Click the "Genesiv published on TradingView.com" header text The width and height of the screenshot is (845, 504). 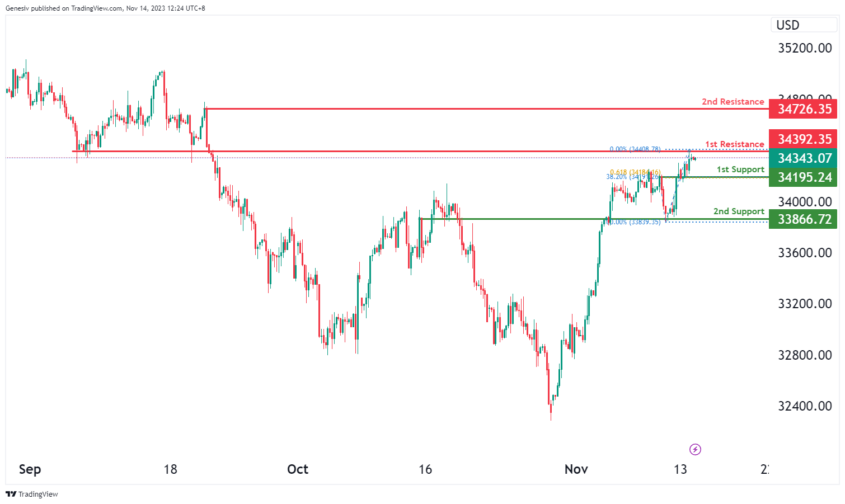coord(64,8)
